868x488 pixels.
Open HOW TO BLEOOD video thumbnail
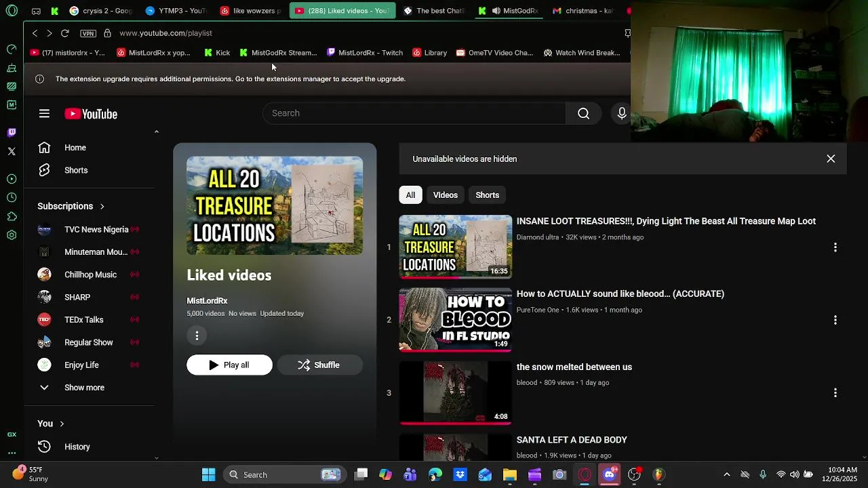coord(455,320)
